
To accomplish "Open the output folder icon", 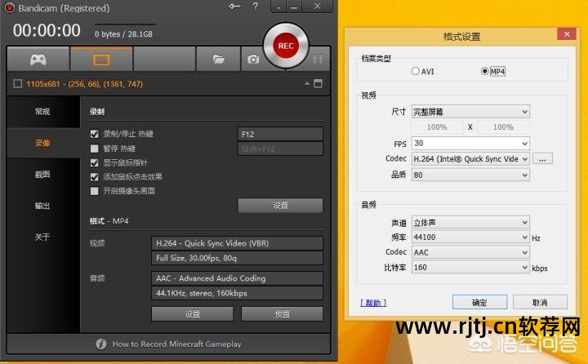I will 218,59.
